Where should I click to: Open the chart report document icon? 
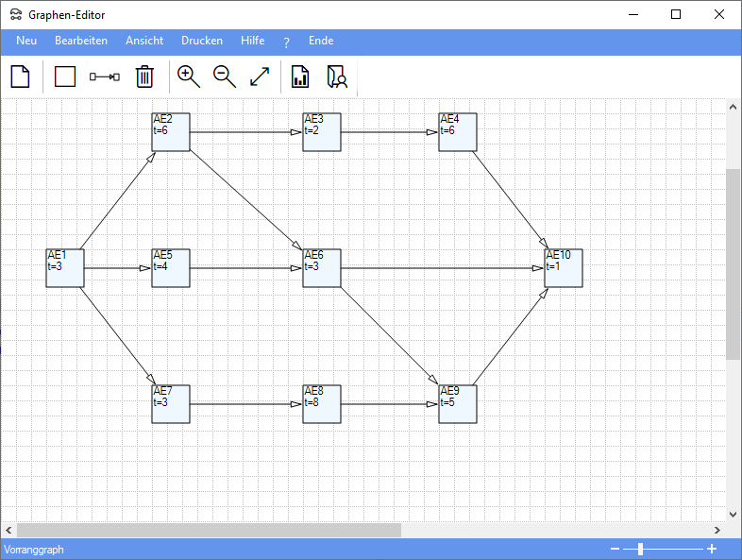click(x=300, y=76)
